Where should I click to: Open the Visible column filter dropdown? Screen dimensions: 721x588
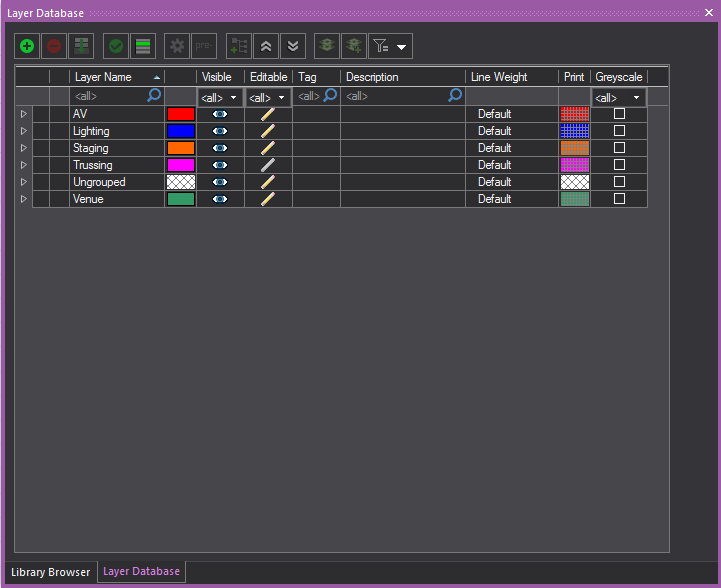pos(220,97)
